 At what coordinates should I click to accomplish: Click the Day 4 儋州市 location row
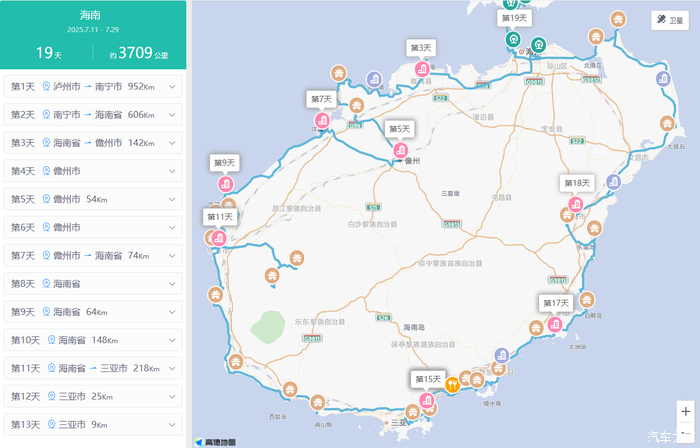pos(93,171)
